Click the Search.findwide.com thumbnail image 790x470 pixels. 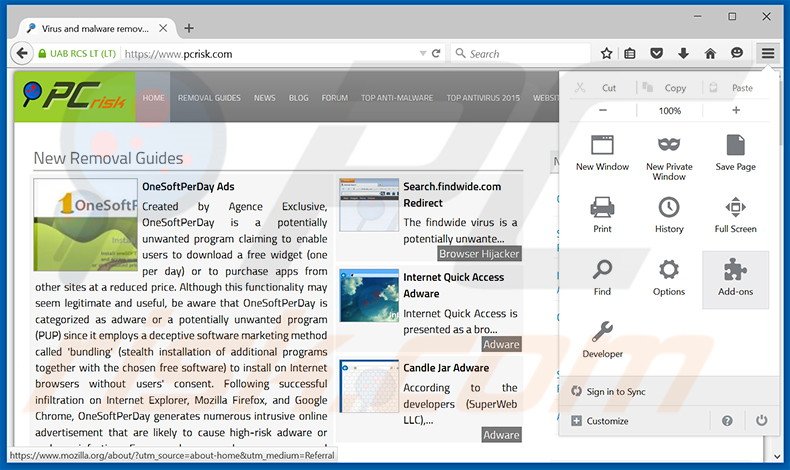(369, 205)
